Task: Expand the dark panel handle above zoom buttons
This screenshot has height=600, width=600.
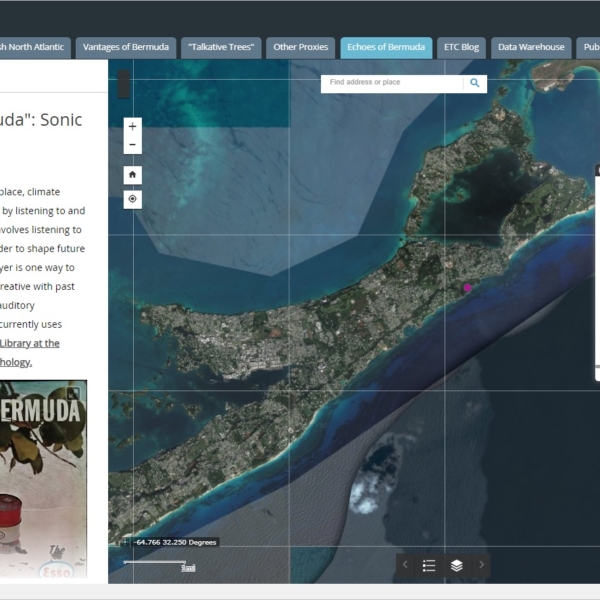Action: tap(123, 84)
